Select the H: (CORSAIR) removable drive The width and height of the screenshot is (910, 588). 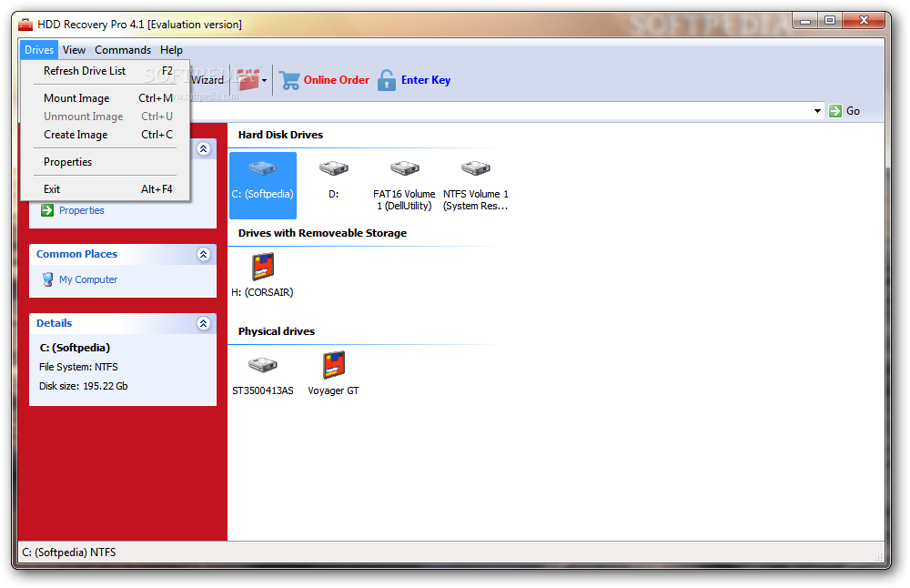262,275
